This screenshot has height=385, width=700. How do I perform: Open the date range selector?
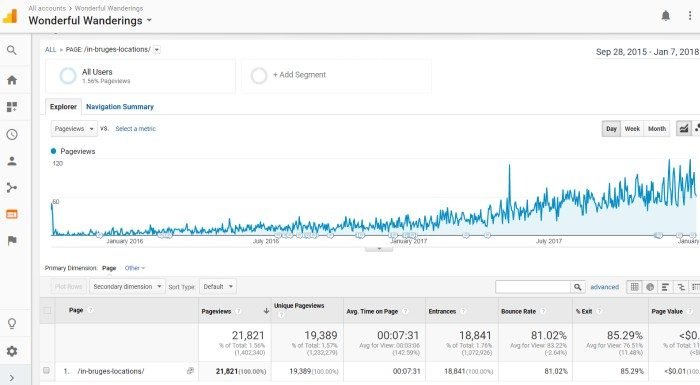(647, 52)
